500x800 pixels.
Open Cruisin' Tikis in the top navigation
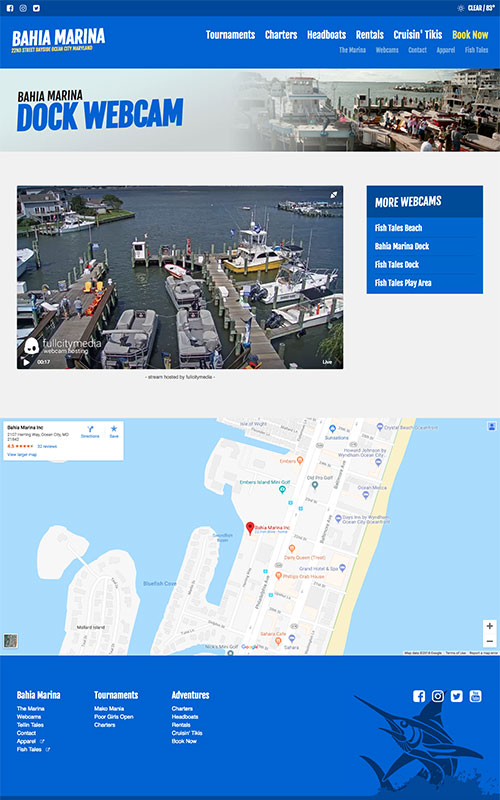pos(418,35)
